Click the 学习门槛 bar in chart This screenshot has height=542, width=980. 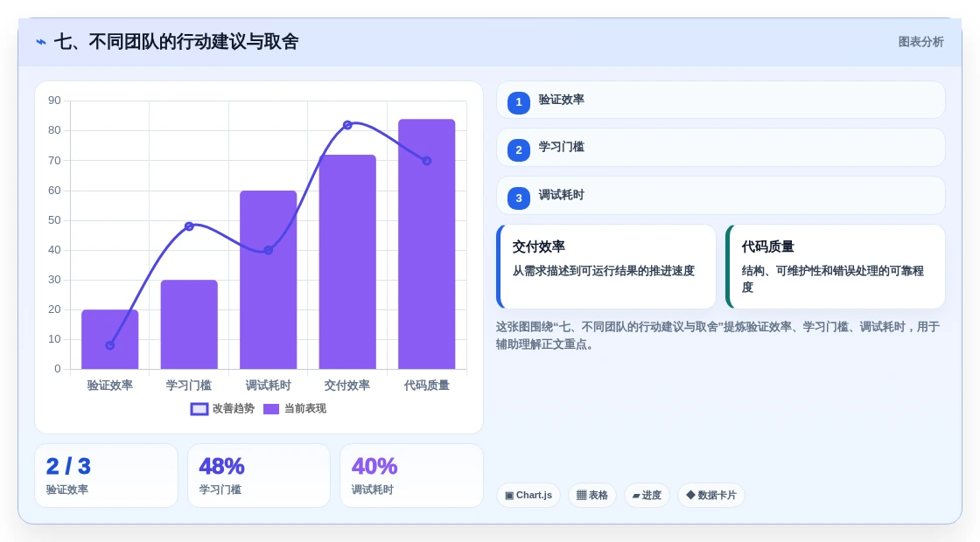(x=189, y=324)
